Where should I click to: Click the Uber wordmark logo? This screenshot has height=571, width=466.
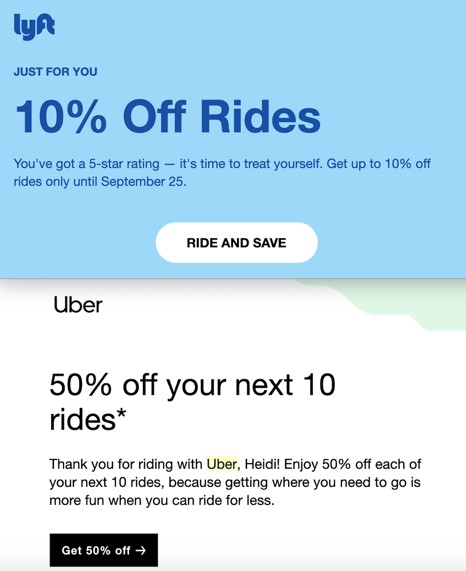pos(78,305)
